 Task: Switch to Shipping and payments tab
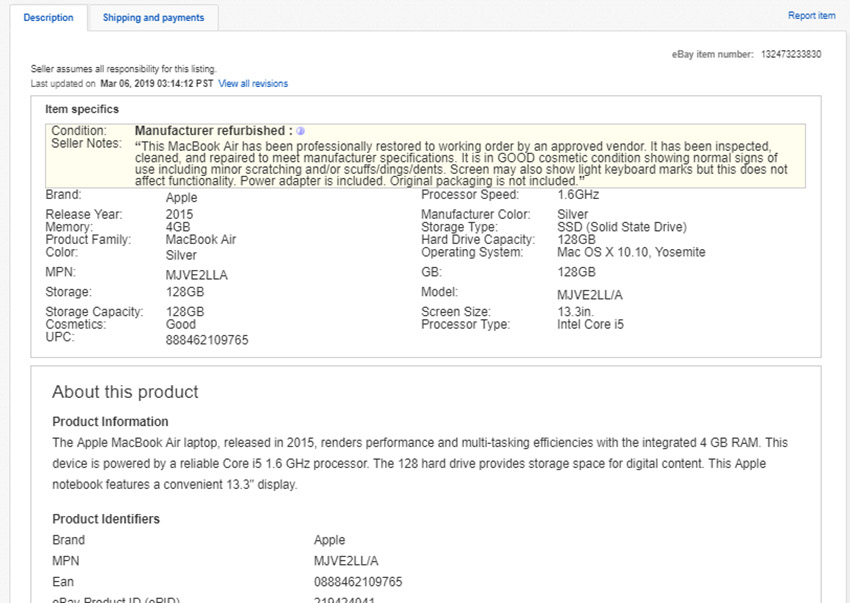(153, 17)
